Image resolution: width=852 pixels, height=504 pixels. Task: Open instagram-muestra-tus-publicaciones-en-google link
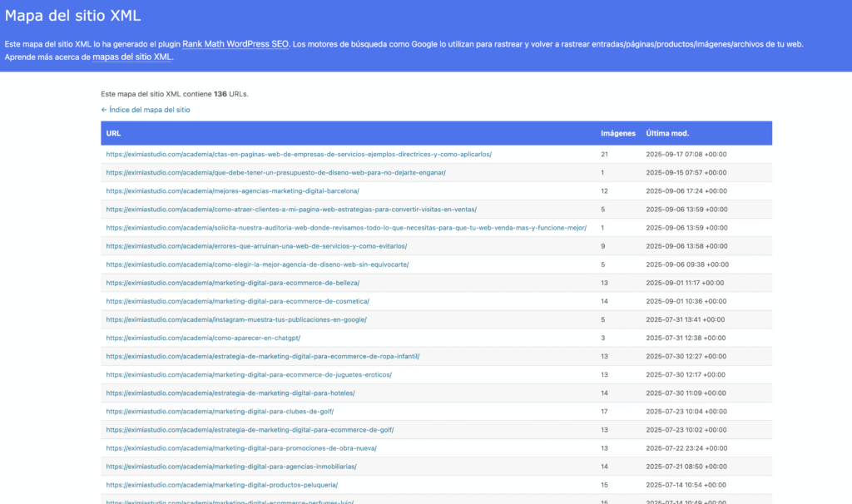click(x=236, y=319)
